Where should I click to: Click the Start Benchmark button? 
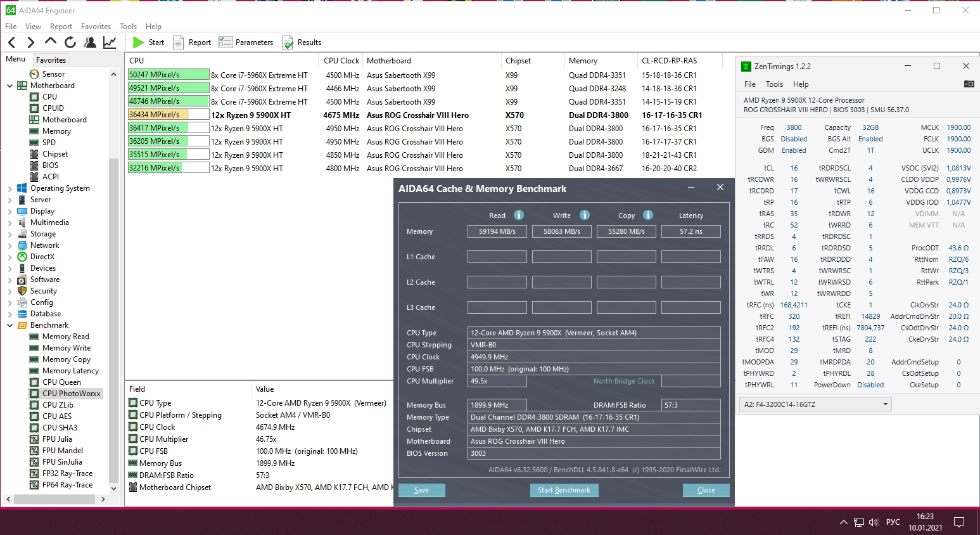click(x=564, y=490)
